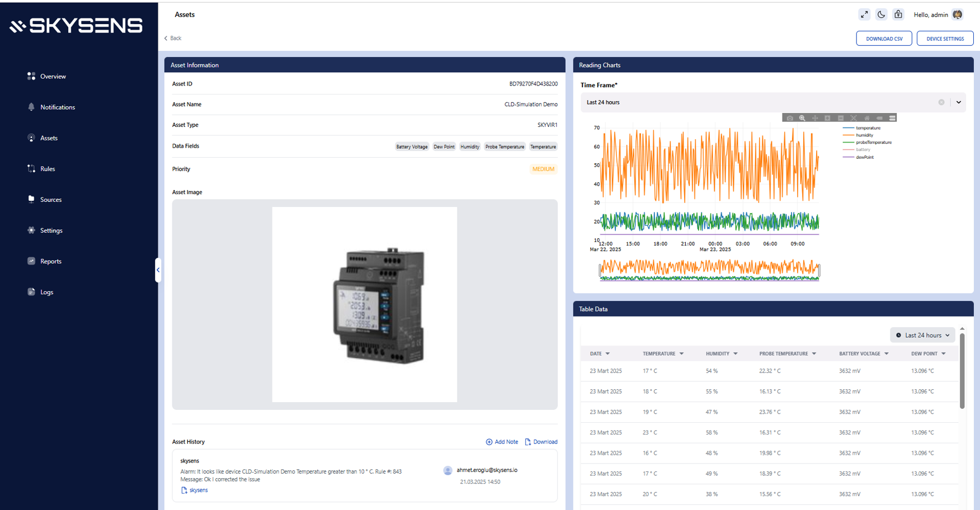Go to Assets in the sidebar
Viewport: 980px width, 510px height.
(x=43, y=138)
